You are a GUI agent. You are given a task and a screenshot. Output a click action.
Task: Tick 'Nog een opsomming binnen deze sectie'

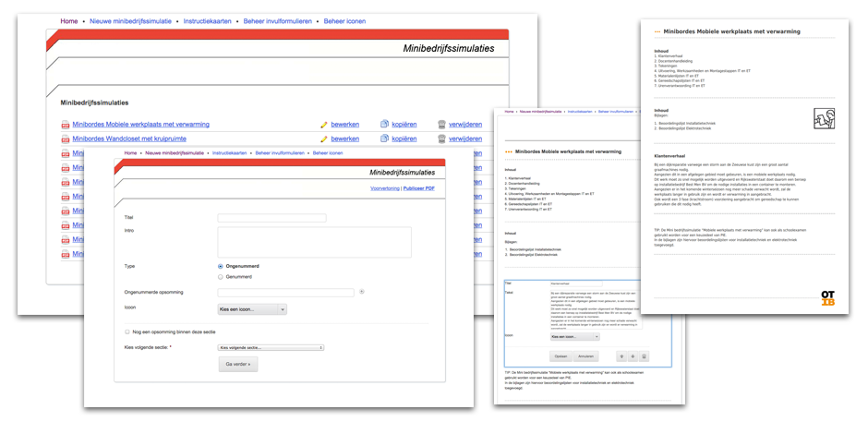127,332
